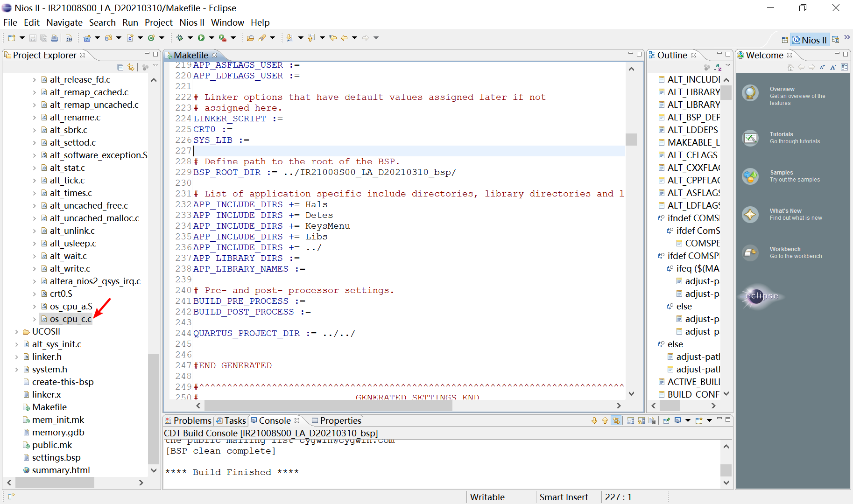853x504 pixels.
Task: Toggle Link with Editor in Project Explorer
Action: pyautogui.click(x=131, y=67)
